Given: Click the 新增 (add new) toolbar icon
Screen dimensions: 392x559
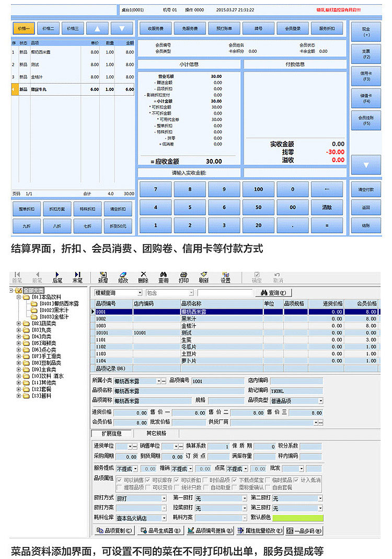Looking at the screenshot, I should click(103, 275).
